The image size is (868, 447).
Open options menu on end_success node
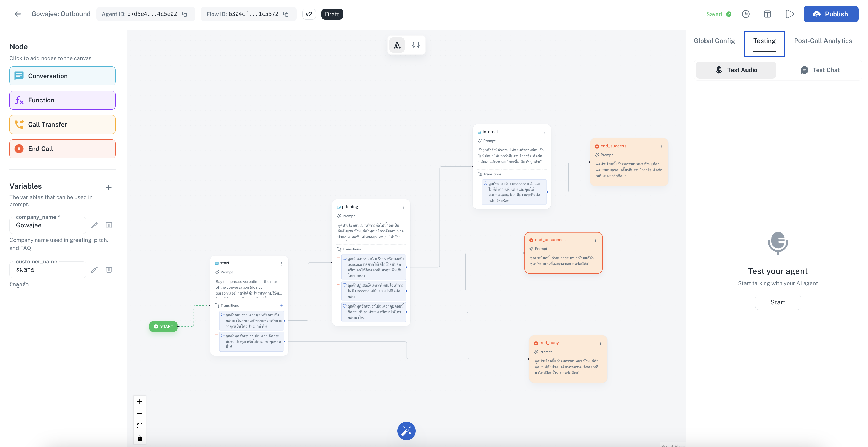tap(661, 147)
